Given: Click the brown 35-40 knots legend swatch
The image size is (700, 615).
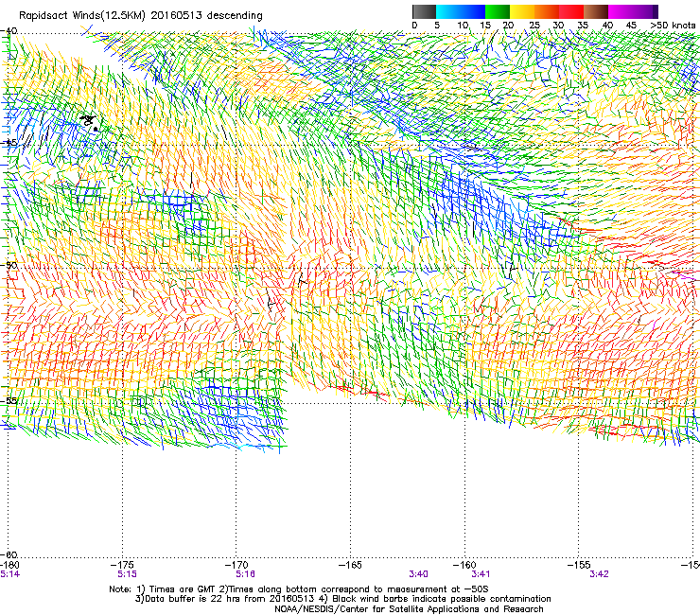Looking at the screenshot, I should (x=596, y=11).
